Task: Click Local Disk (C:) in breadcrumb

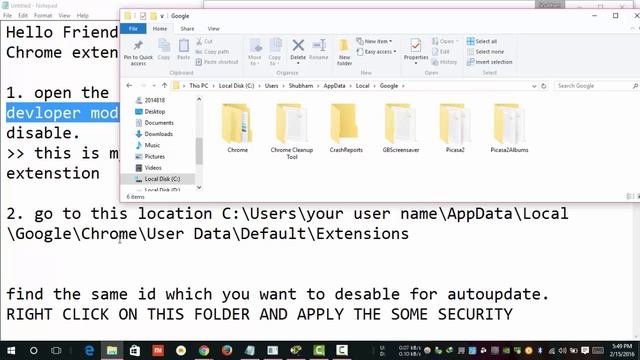Action: tap(236, 86)
